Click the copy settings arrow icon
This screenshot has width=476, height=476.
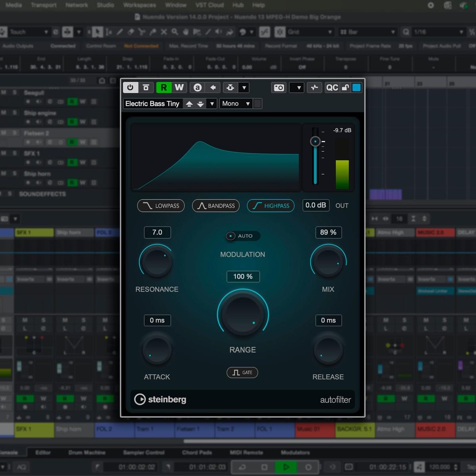pyautogui.click(x=213, y=87)
